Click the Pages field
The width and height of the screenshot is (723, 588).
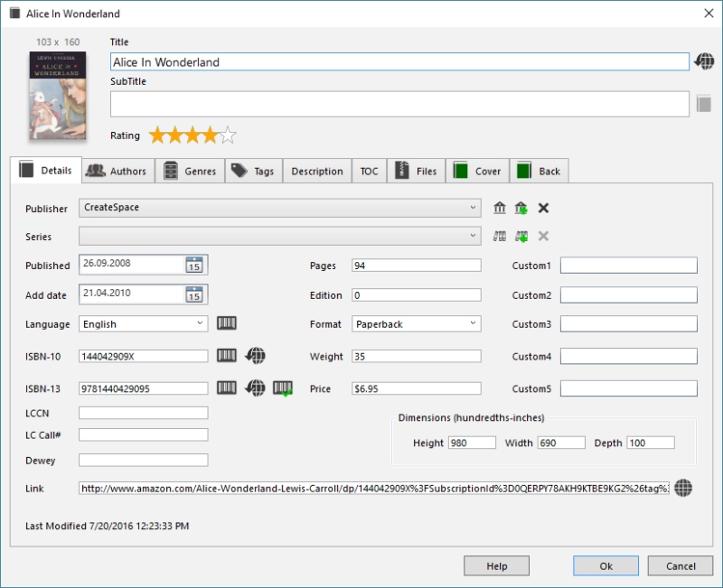(417, 265)
